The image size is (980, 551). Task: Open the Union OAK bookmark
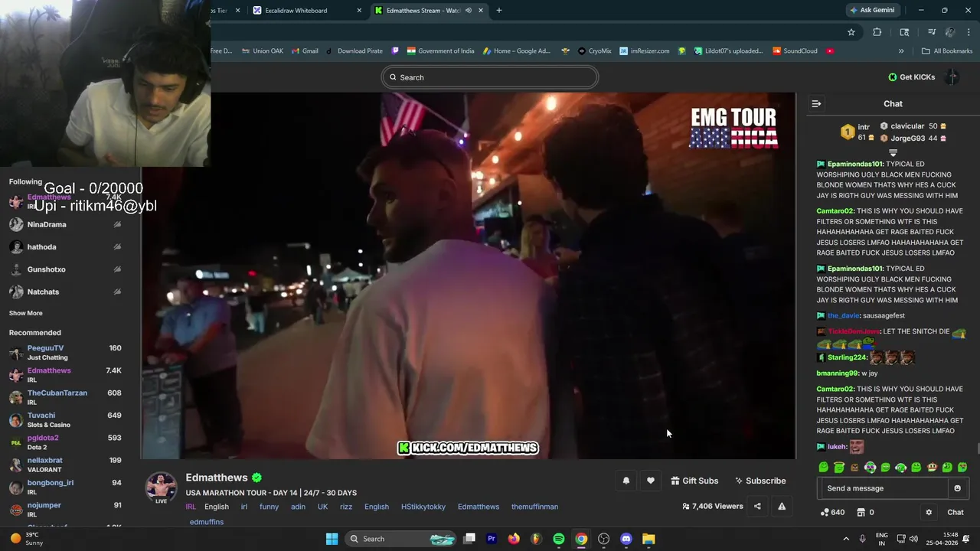[262, 51]
